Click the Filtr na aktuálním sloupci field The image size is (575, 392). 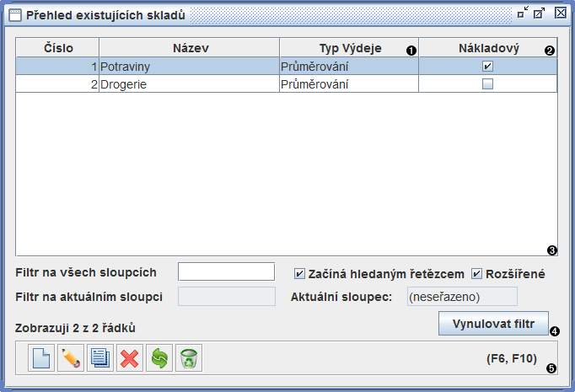pyautogui.click(x=227, y=296)
